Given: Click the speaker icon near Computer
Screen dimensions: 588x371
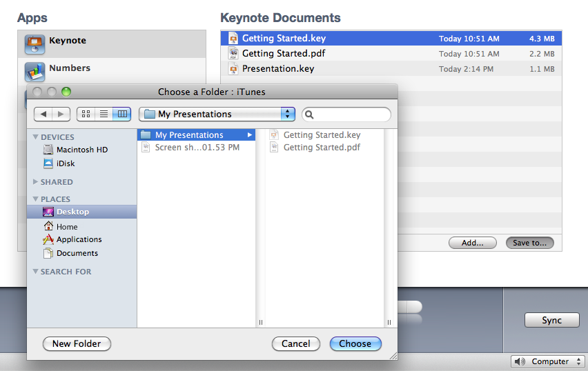Looking at the screenshot, I should 520,361.
